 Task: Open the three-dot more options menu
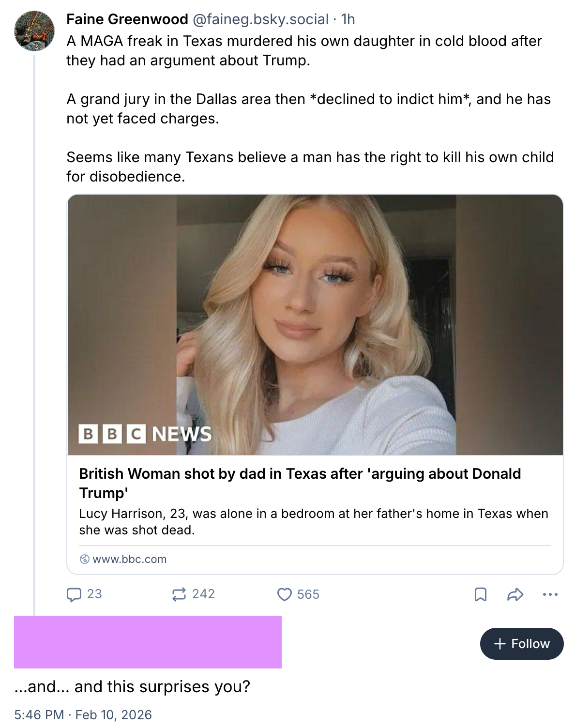tap(550, 594)
